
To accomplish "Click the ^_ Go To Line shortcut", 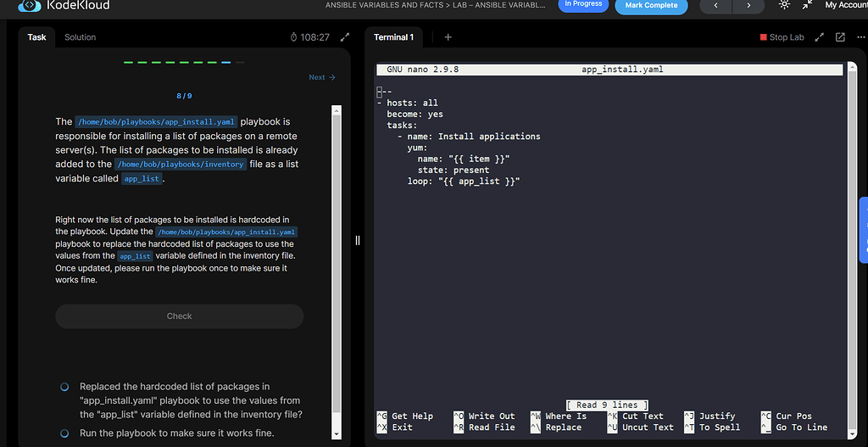I will (x=793, y=427).
